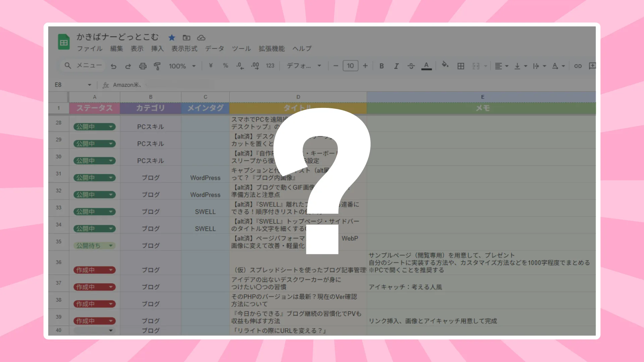The image size is (644, 362).
Task: Open the text color picker
Action: (x=426, y=66)
